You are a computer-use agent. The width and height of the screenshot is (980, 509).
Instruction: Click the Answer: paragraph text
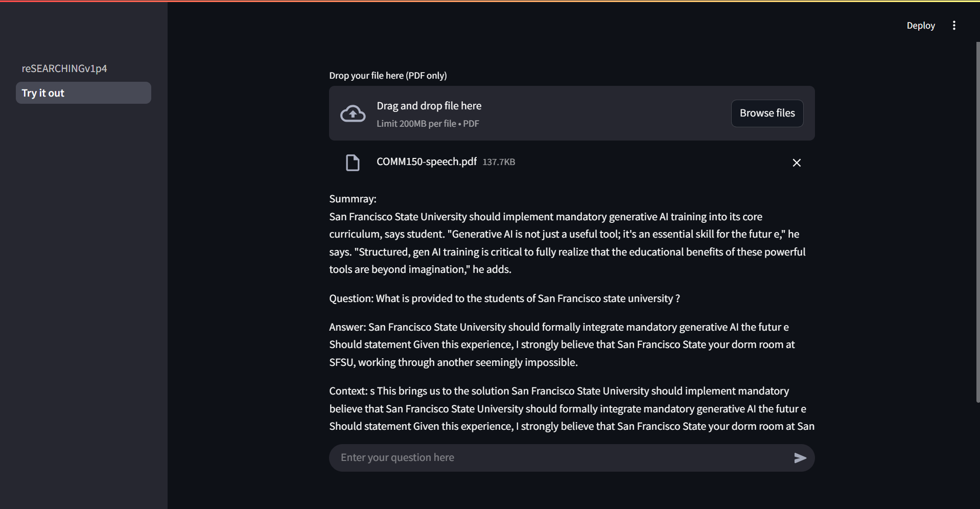point(562,344)
